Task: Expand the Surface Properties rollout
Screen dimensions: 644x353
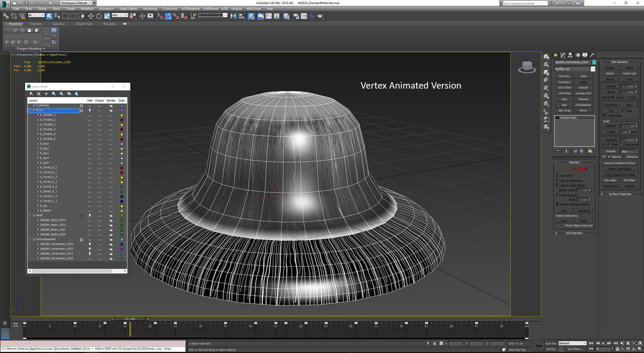Action: click(x=620, y=194)
